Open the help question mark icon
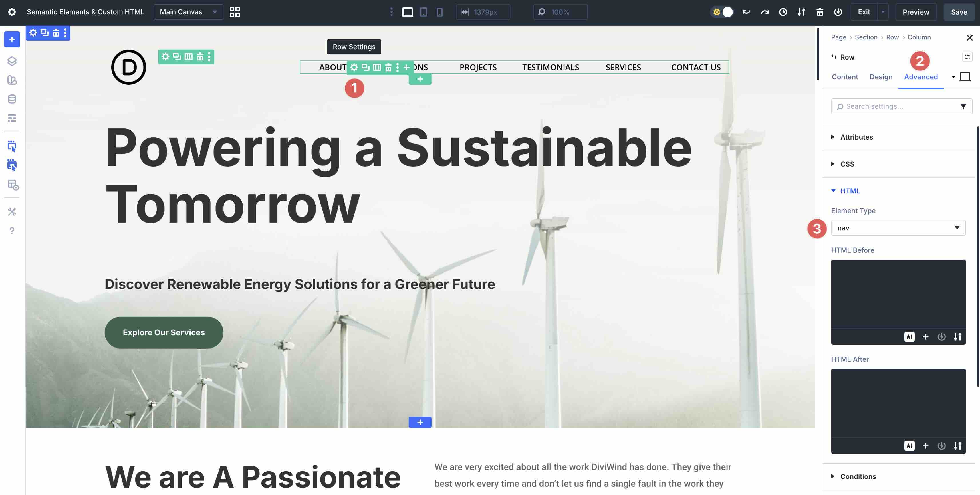The image size is (980, 495). (x=12, y=231)
